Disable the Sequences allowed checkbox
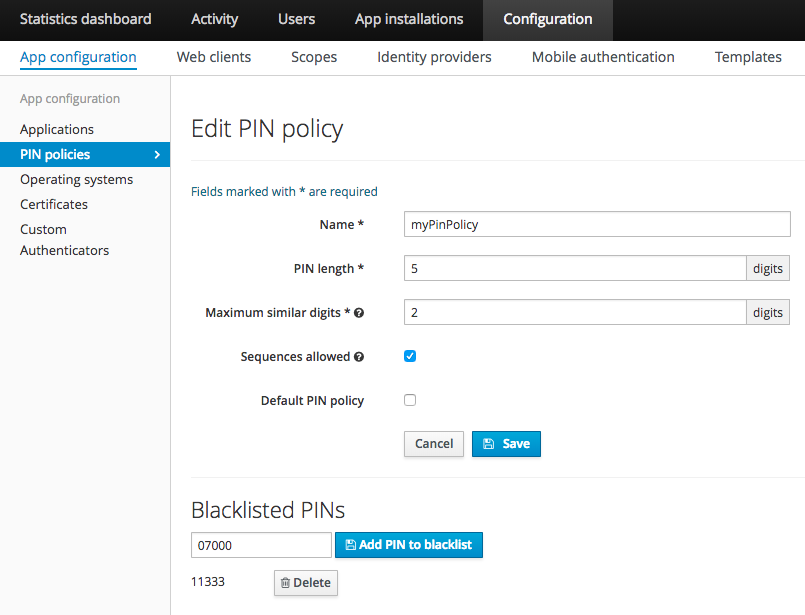Image resolution: width=805 pixels, height=615 pixels. click(410, 355)
